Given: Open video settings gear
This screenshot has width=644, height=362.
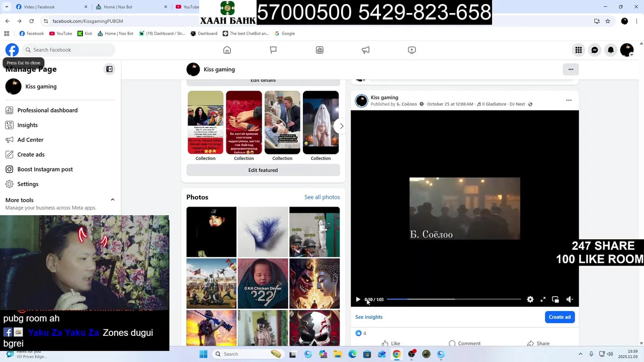Looking at the screenshot, I should [x=530, y=300].
